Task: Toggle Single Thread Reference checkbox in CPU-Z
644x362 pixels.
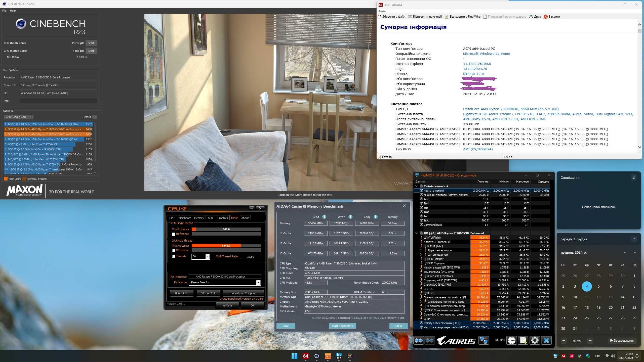Action: (173, 234)
